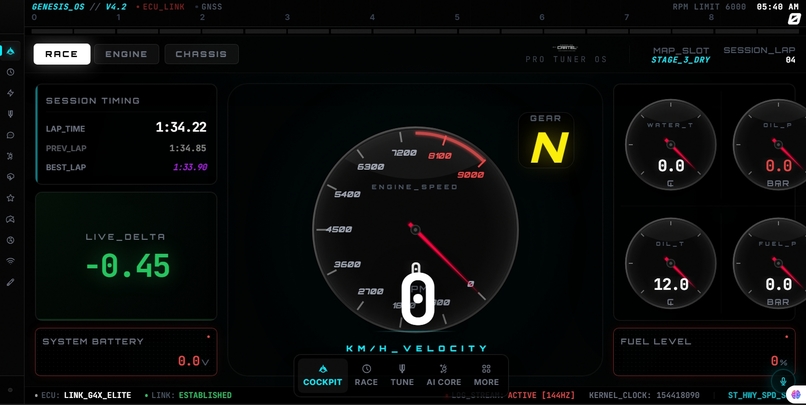This screenshot has height=405, width=806.
Task: Click the WATER_T gauge
Action: [x=670, y=145]
